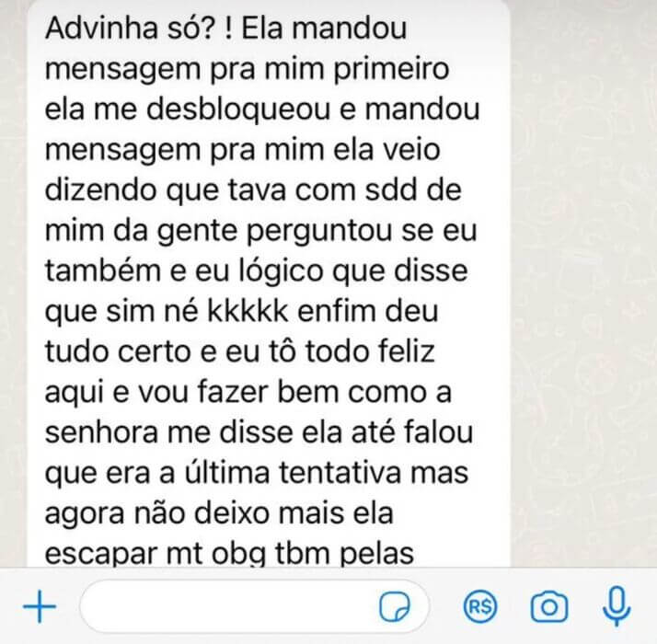This screenshot has width=657, height=644.
Task: Tap the abbreviation "obg" in the last line
Action: 239,554
